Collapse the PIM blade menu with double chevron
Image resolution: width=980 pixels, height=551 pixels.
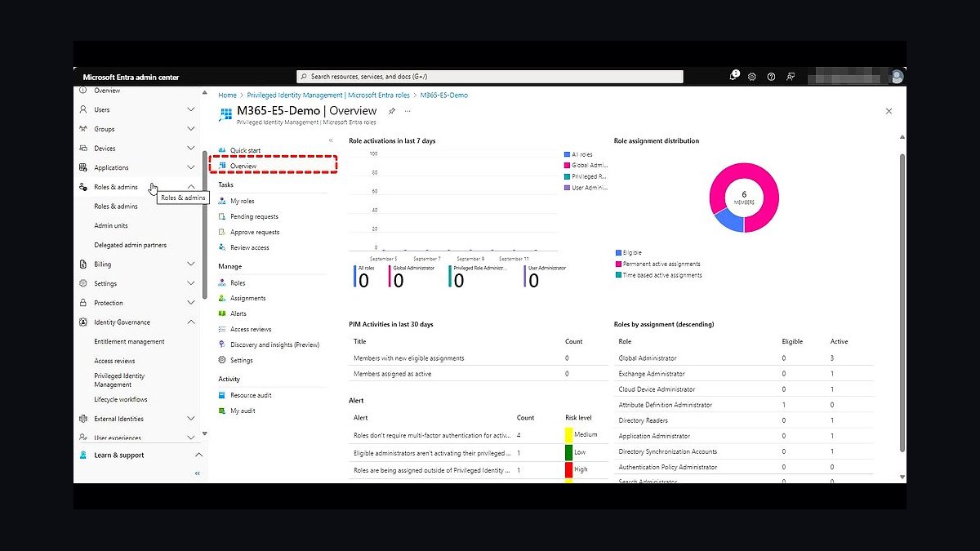click(x=331, y=140)
